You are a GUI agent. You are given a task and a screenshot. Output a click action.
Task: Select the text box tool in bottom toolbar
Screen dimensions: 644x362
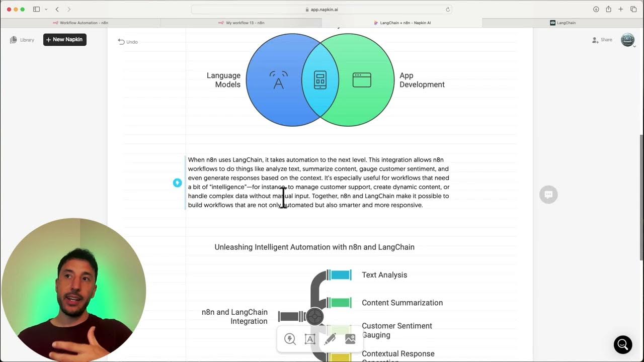[x=310, y=339]
